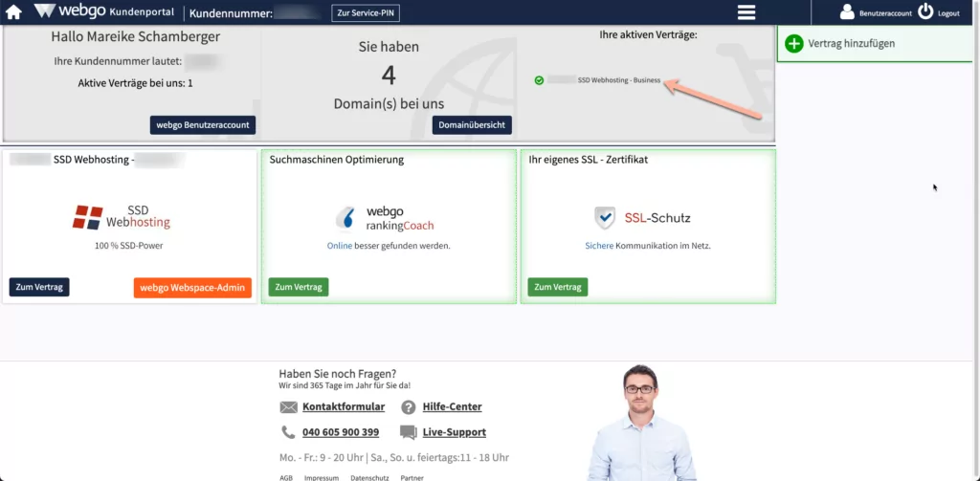
Task: Open Benutzeraccount user icon
Action: (x=847, y=11)
